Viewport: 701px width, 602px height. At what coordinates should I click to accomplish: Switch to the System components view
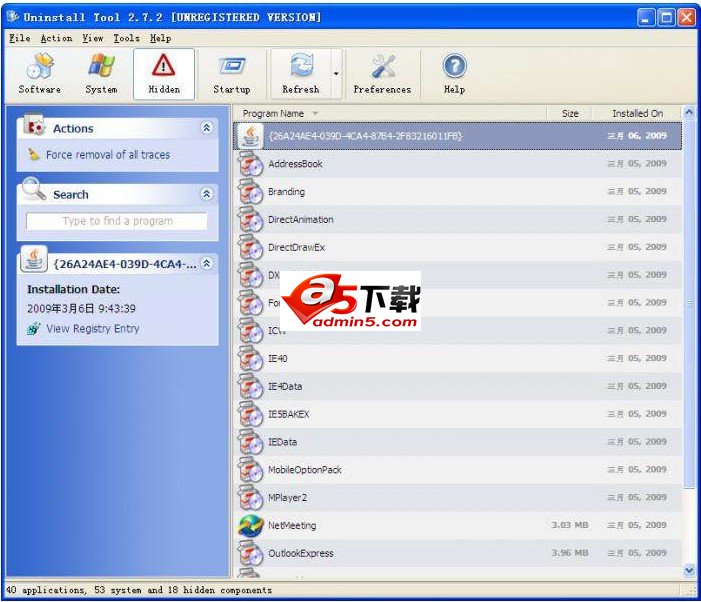(101, 74)
